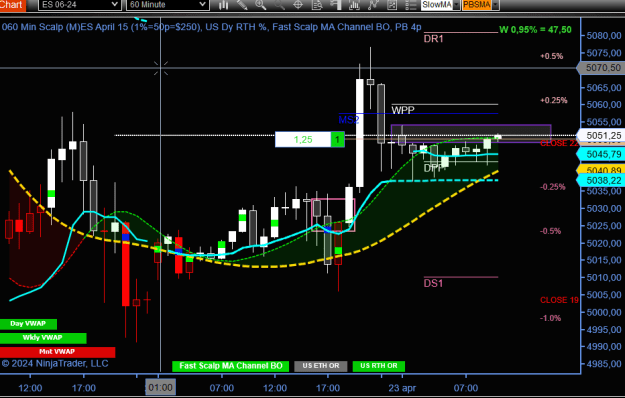Click the DPP pivot label
Screen dimensions: 625x398
[x=433, y=168]
